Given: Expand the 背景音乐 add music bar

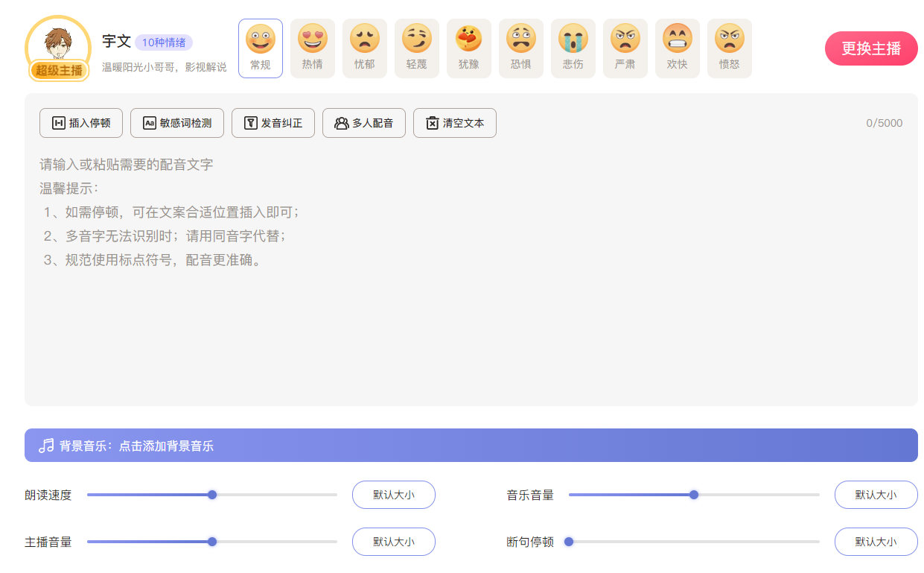Looking at the screenshot, I should [471, 446].
